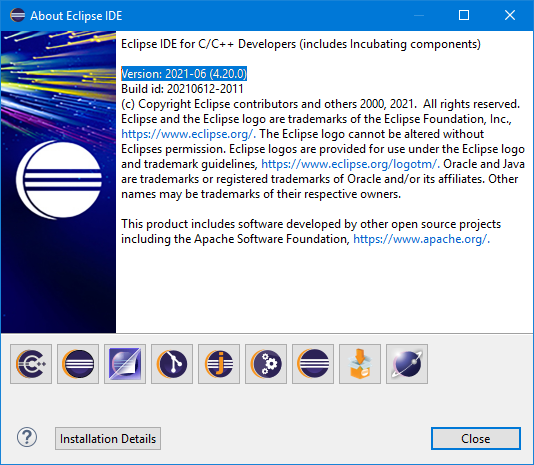This screenshot has height=465, width=534.
Task: Open the purple page-curl feature icon
Action: pos(125,364)
